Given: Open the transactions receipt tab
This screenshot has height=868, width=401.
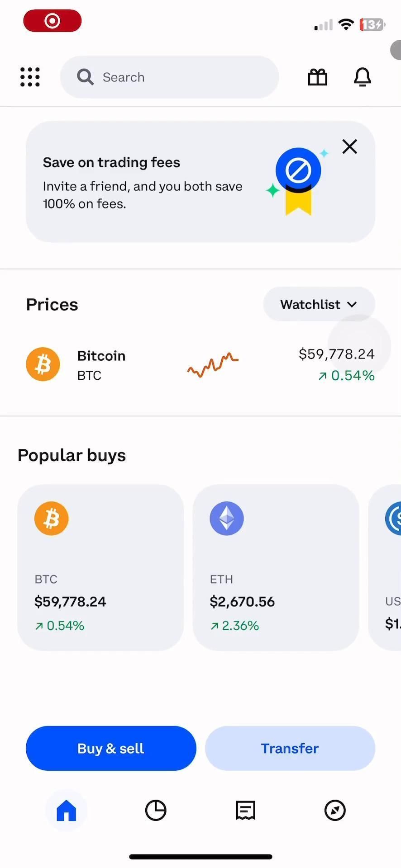Looking at the screenshot, I should (x=245, y=810).
